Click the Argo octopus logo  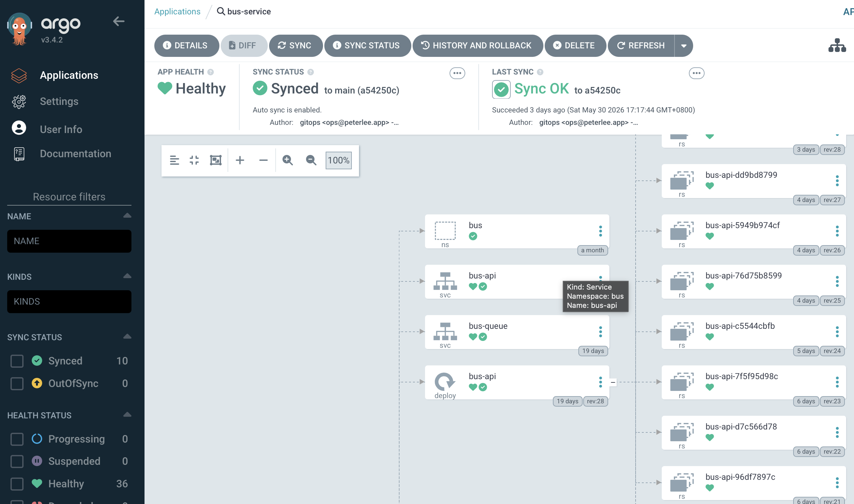tap(19, 28)
